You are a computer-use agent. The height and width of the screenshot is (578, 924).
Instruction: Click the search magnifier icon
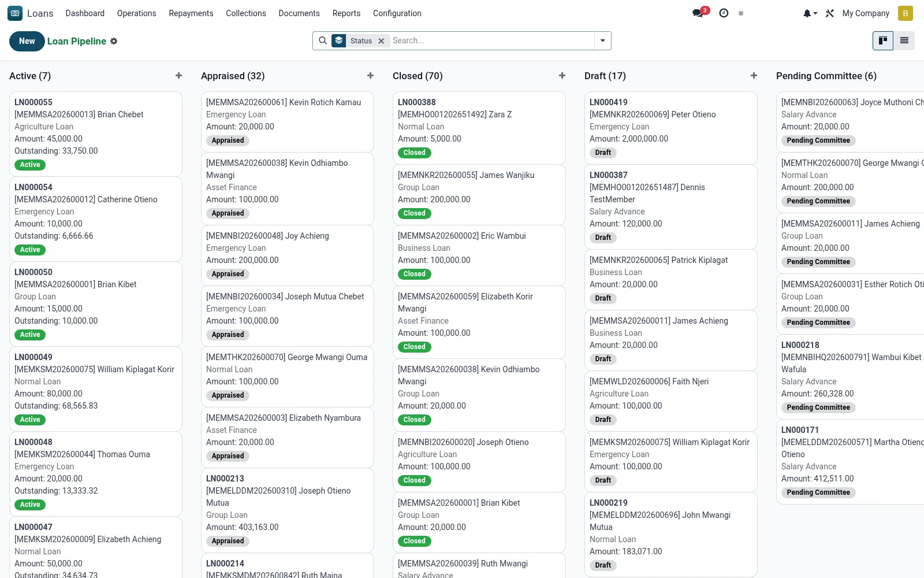point(323,40)
